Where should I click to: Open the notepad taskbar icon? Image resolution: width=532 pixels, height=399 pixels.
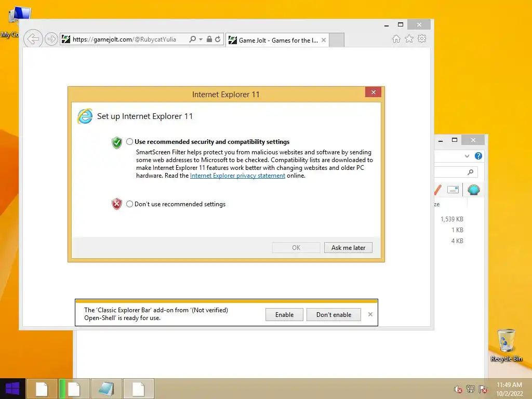[x=107, y=389]
